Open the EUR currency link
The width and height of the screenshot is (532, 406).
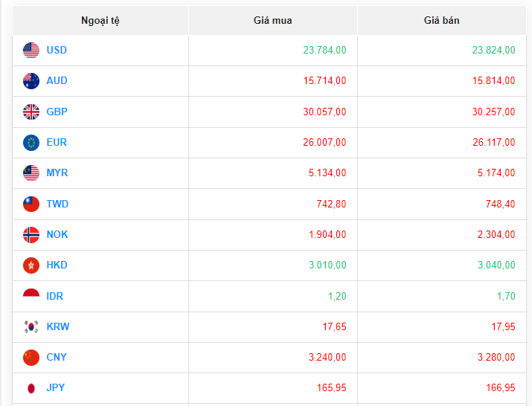point(57,143)
